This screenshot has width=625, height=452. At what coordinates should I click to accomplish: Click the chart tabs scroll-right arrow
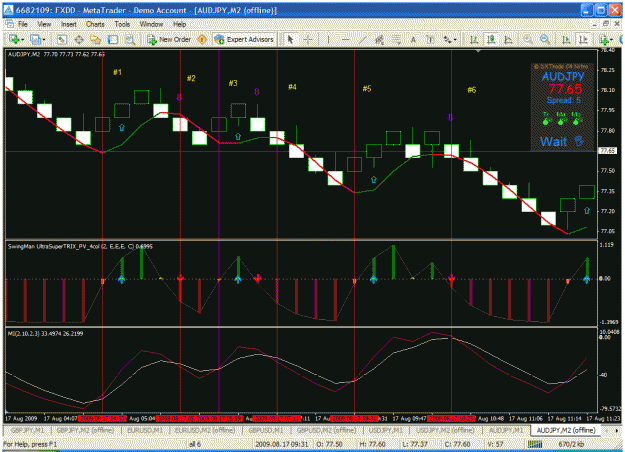(617, 431)
